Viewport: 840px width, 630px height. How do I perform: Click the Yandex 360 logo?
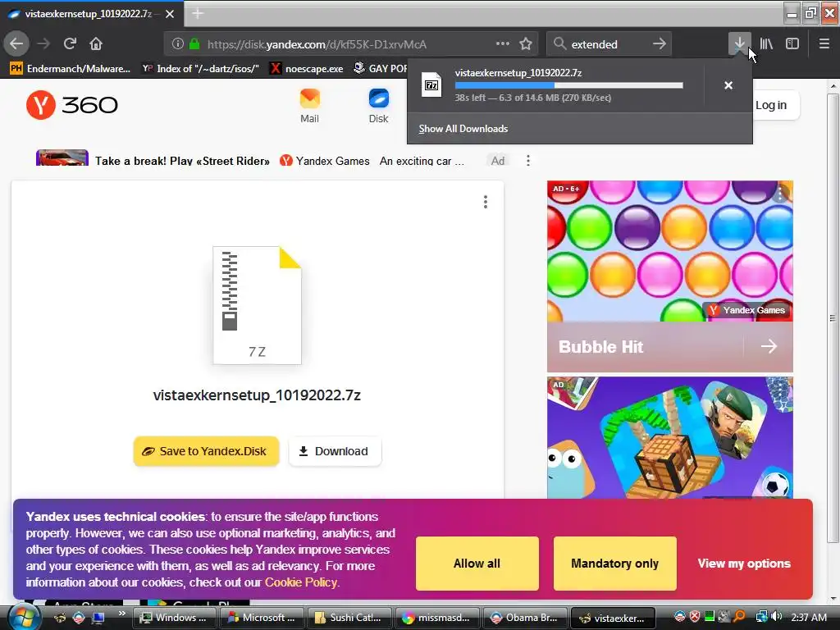[x=72, y=104]
